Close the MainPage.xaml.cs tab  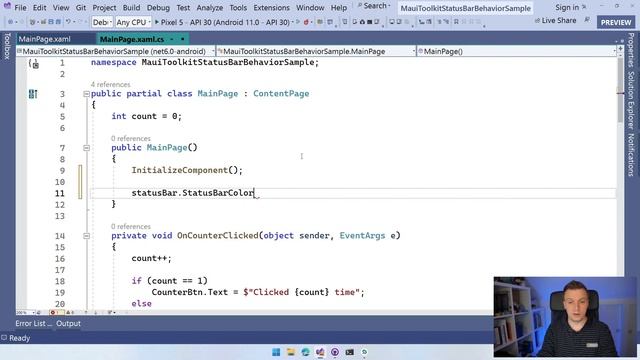(x=182, y=39)
